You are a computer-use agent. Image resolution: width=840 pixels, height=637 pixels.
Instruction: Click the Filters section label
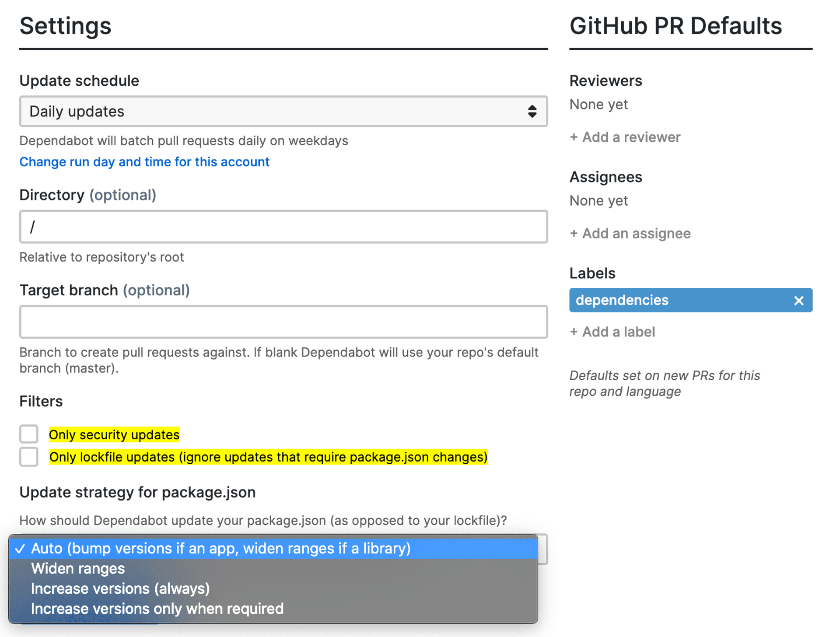tap(41, 401)
